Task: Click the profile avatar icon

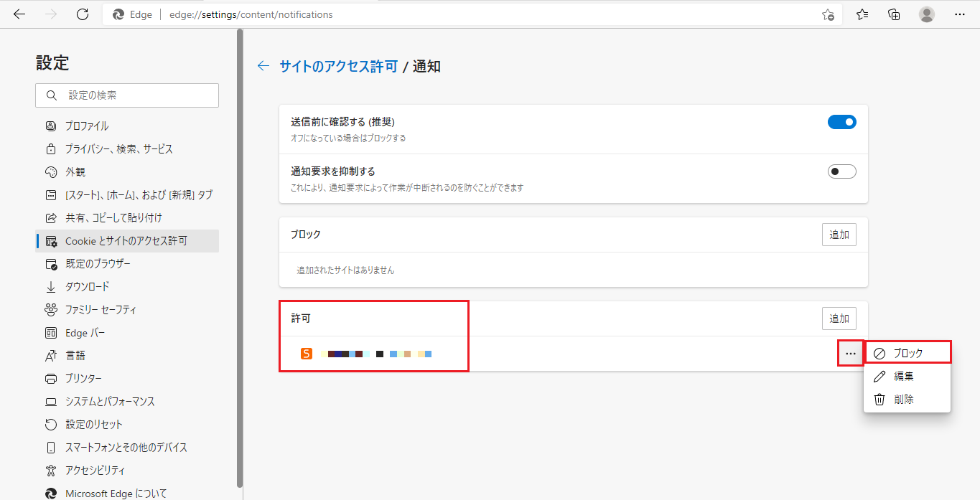Action: pos(927,14)
